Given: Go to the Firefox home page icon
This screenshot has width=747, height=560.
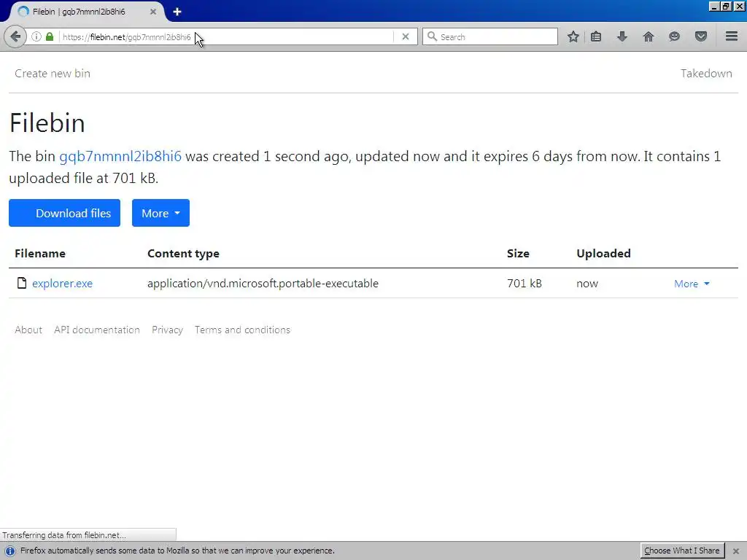Looking at the screenshot, I should pyautogui.click(x=649, y=36).
